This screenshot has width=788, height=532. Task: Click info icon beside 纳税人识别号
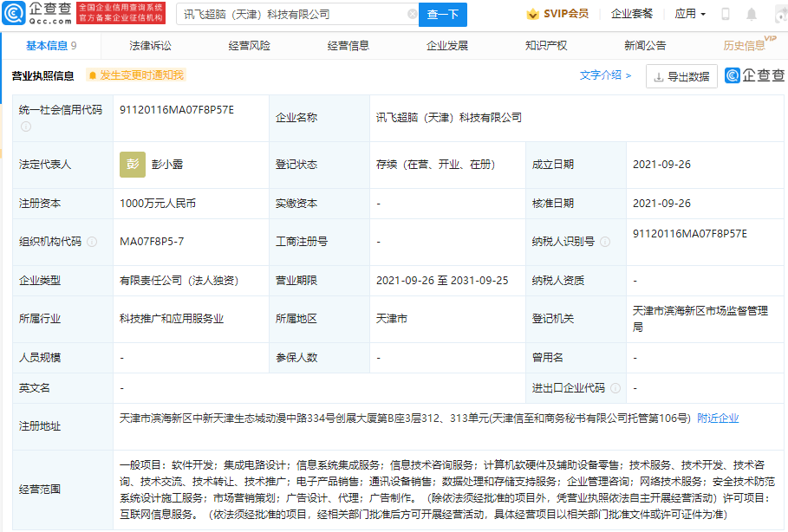(x=605, y=242)
